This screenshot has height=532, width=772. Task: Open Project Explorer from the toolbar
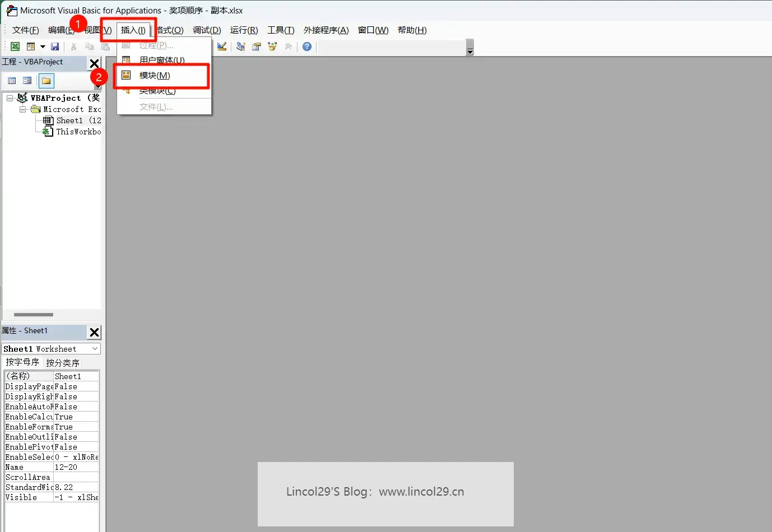(x=241, y=46)
